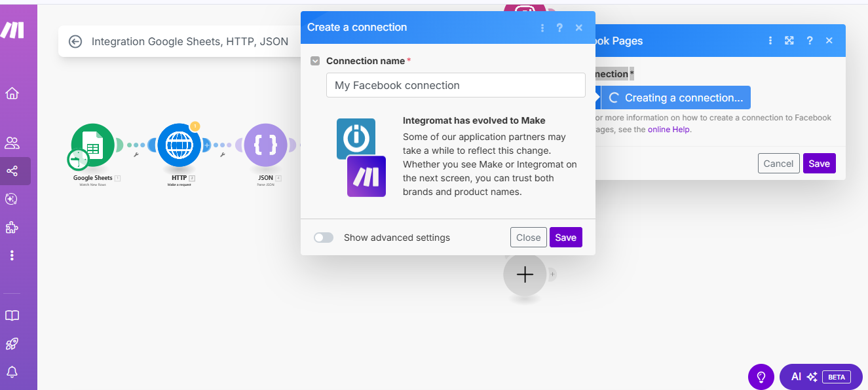Select the JSON Parse JSON module
Image resolution: width=868 pixels, height=390 pixels.
pyautogui.click(x=265, y=145)
